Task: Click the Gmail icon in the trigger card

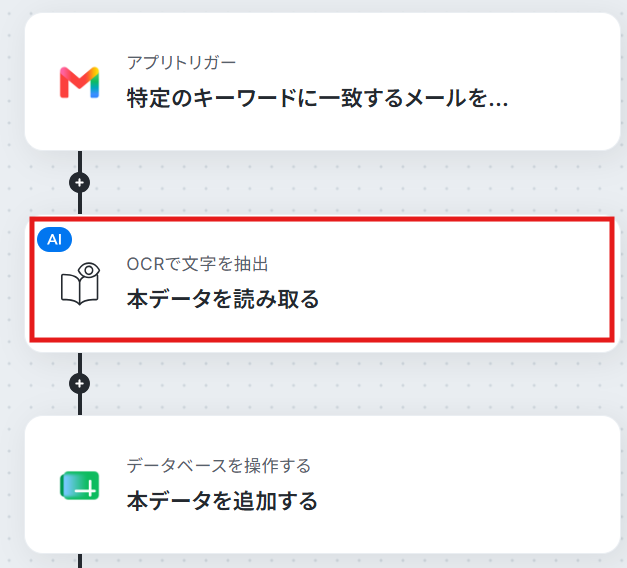Action: [x=79, y=82]
